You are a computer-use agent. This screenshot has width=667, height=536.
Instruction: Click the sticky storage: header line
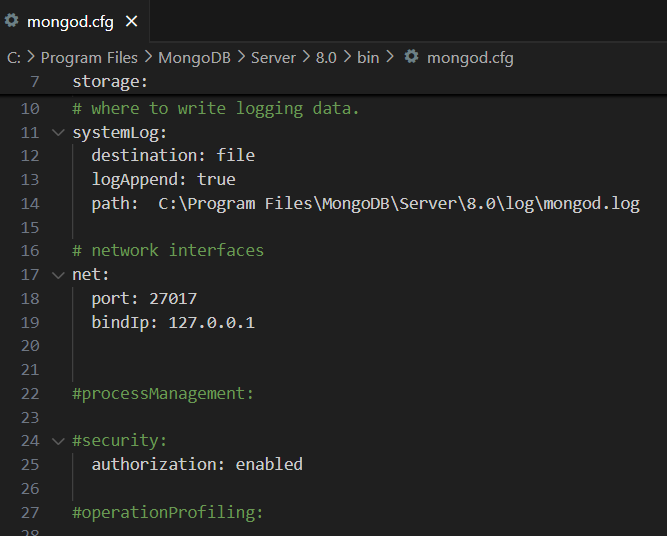pyautogui.click(x=334, y=81)
